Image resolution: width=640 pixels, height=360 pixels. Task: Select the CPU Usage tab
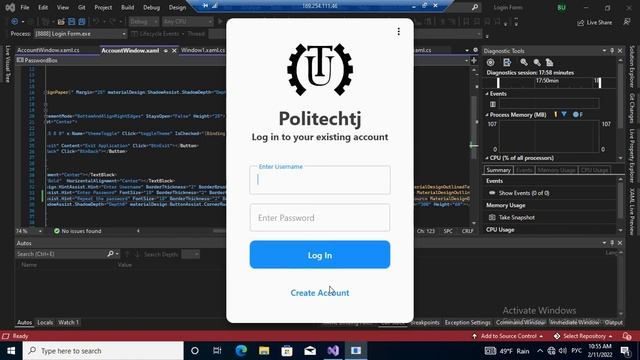[595, 170]
